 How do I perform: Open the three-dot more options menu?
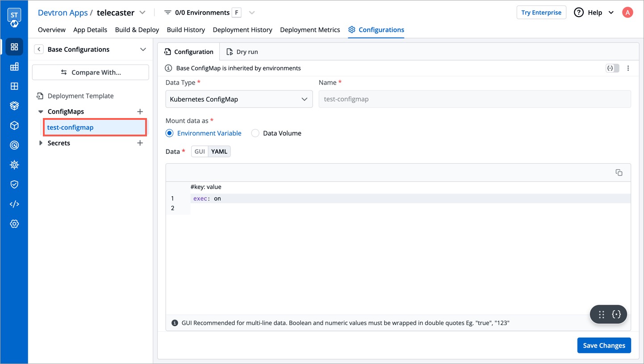[x=628, y=68]
